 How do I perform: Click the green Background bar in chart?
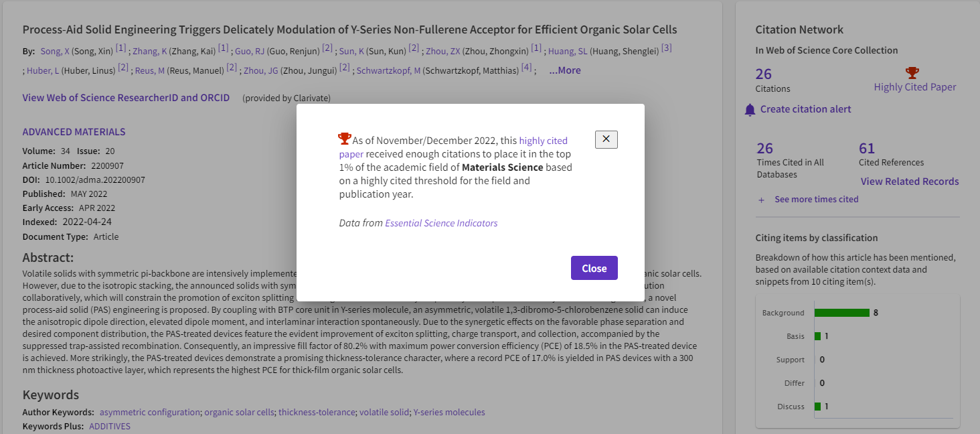841,313
